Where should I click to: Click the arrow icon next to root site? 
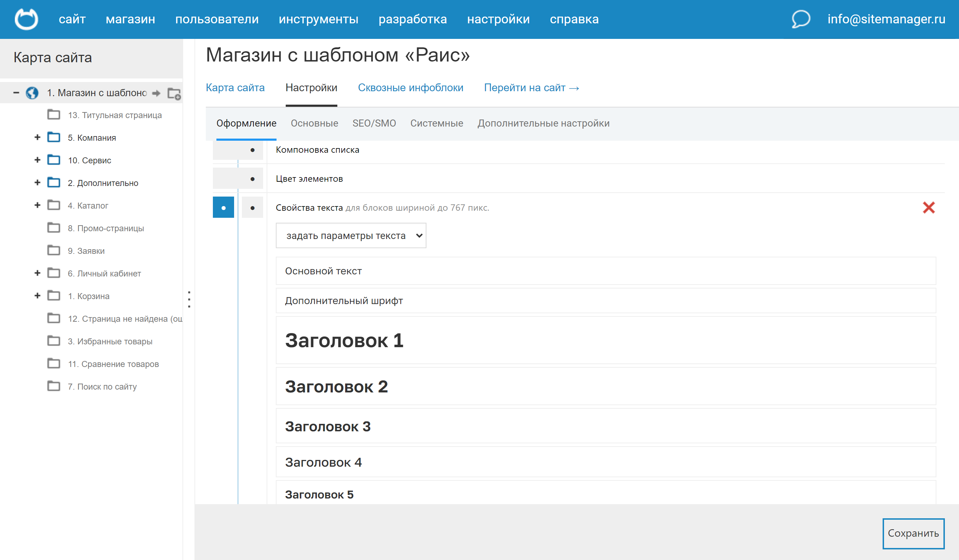[156, 93]
